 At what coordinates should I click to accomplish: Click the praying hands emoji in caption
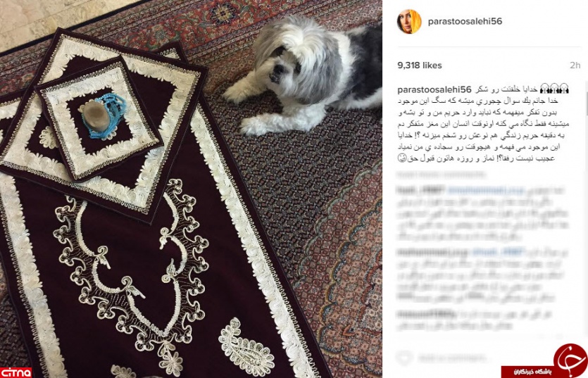click(x=554, y=89)
